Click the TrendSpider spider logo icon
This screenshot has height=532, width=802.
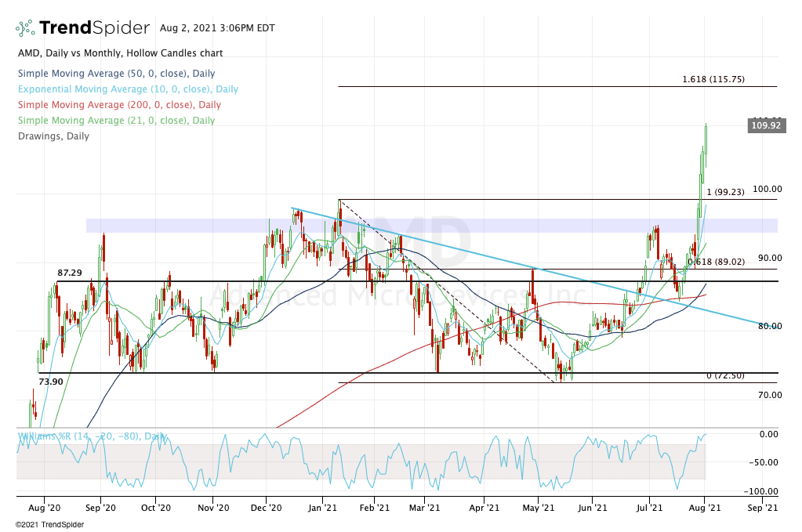point(24,28)
